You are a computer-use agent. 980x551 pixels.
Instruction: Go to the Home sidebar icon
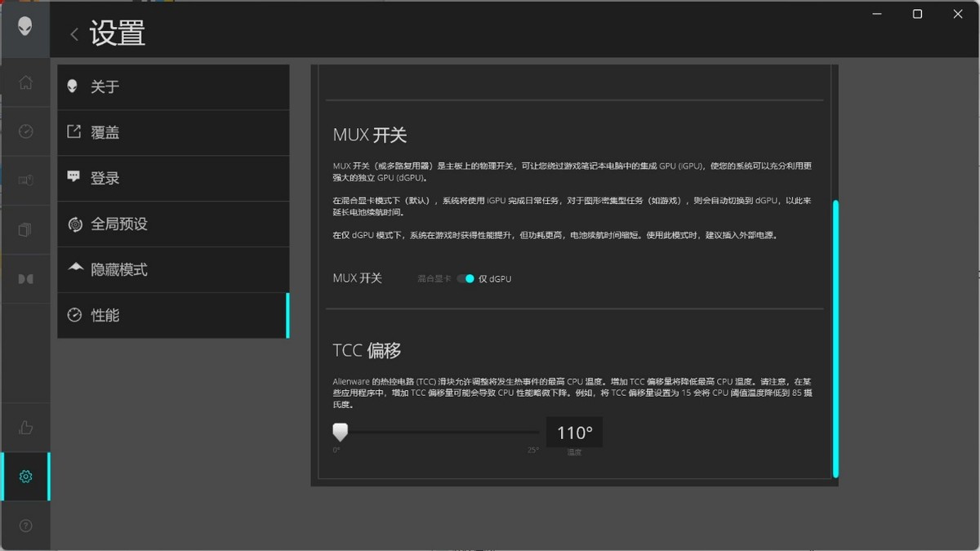tap(25, 82)
